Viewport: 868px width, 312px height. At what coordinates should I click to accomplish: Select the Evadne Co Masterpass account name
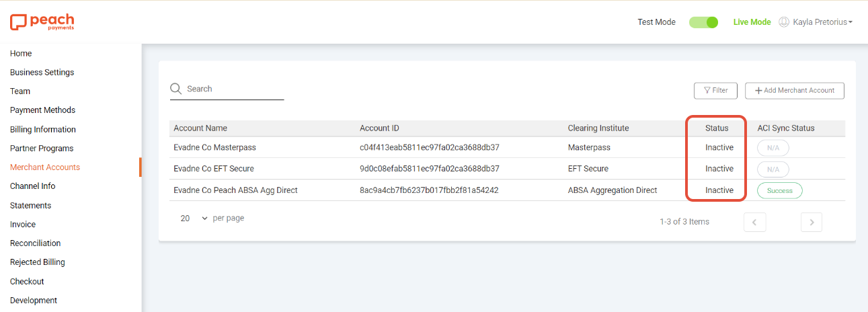point(214,147)
